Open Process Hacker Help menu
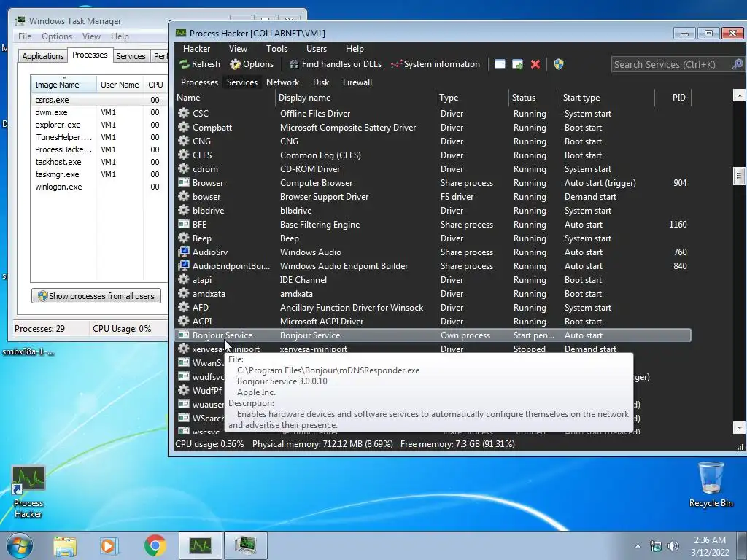Viewport: 747px width, 560px height. 355,49
